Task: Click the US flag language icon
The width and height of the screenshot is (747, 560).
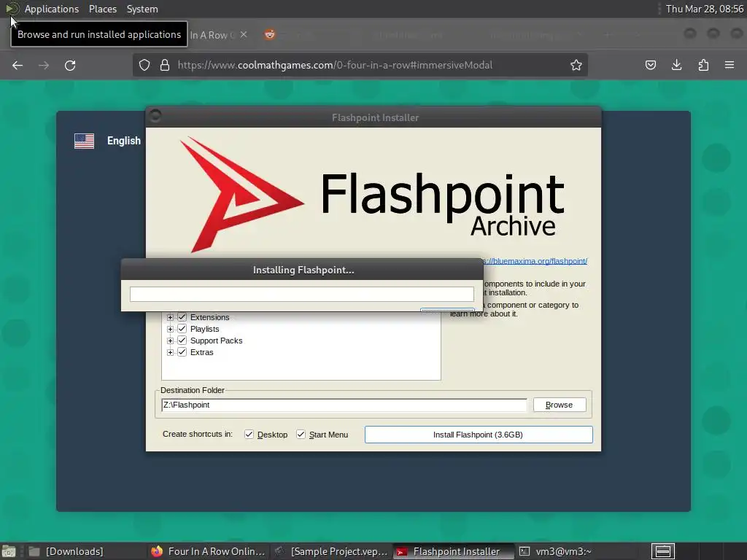Action: pyautogui.click(x=85, y=141)
